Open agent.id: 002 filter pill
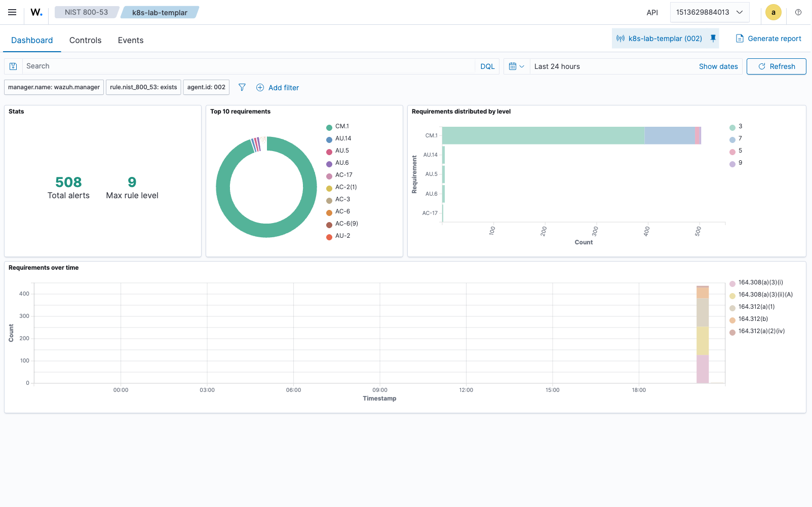Viewport: 812px width, 507px height. tap(206, 87)
